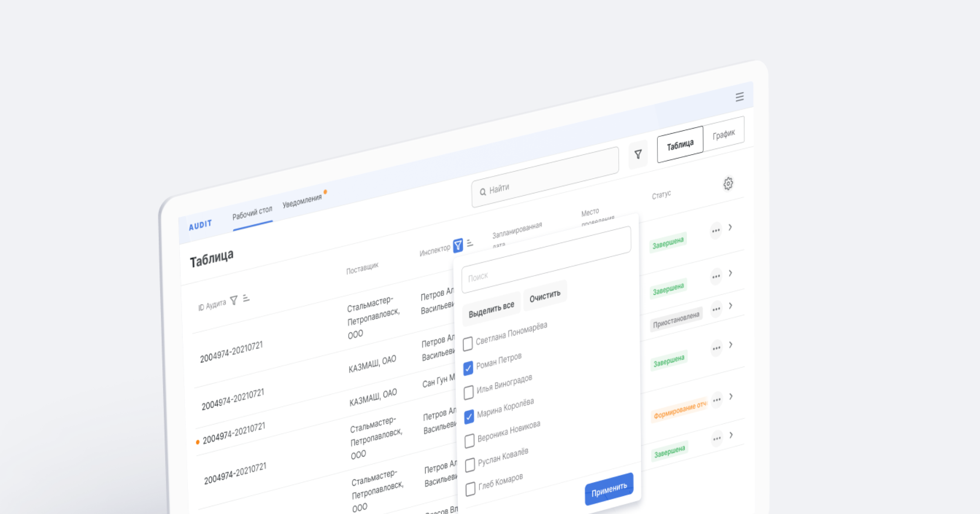Sort by the Инспектор column
The height and width of the screenshot is (514, 980).
(x=470, y=243)
